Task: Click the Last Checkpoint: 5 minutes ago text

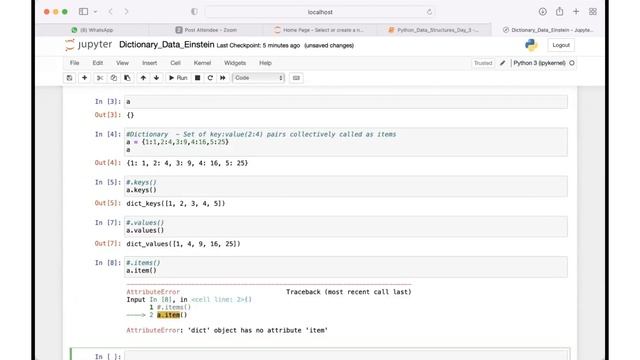Action: tap(258, 46)
